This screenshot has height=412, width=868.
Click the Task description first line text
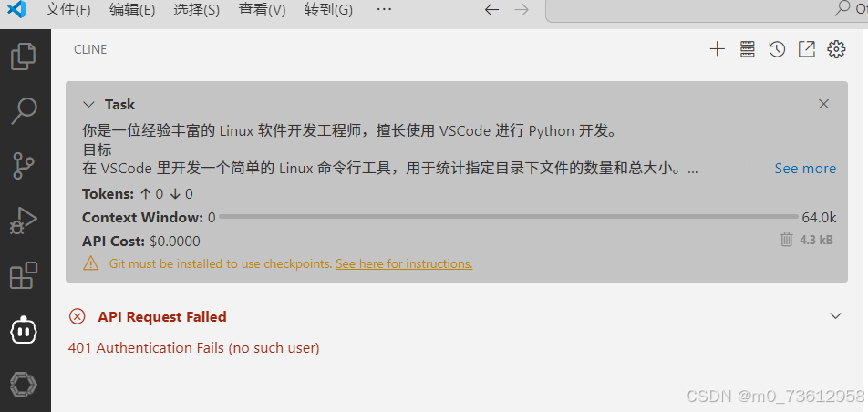point(348,131)
